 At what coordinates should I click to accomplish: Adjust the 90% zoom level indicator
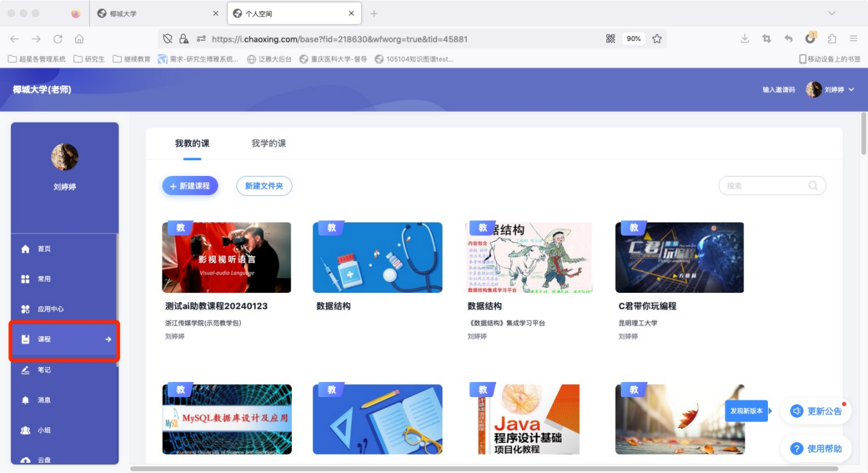pyautogui.click(x=634, y=39)
